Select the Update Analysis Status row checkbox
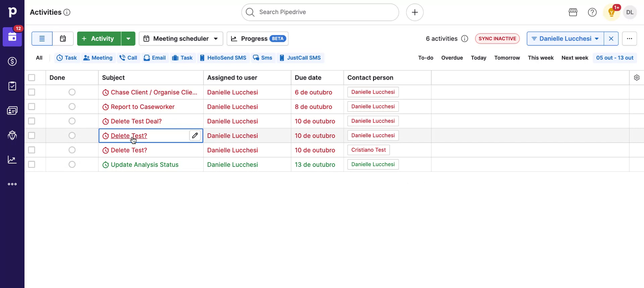 [x=32, y=164]
